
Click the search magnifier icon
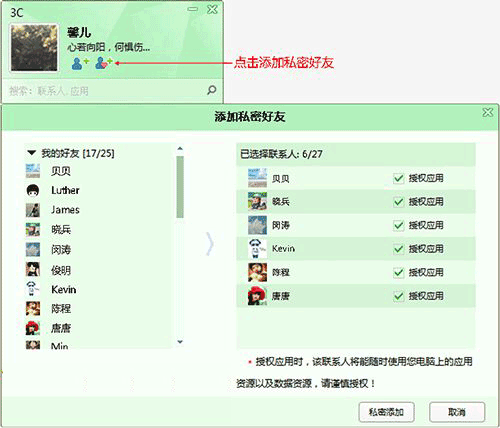[x=212, y=90]
